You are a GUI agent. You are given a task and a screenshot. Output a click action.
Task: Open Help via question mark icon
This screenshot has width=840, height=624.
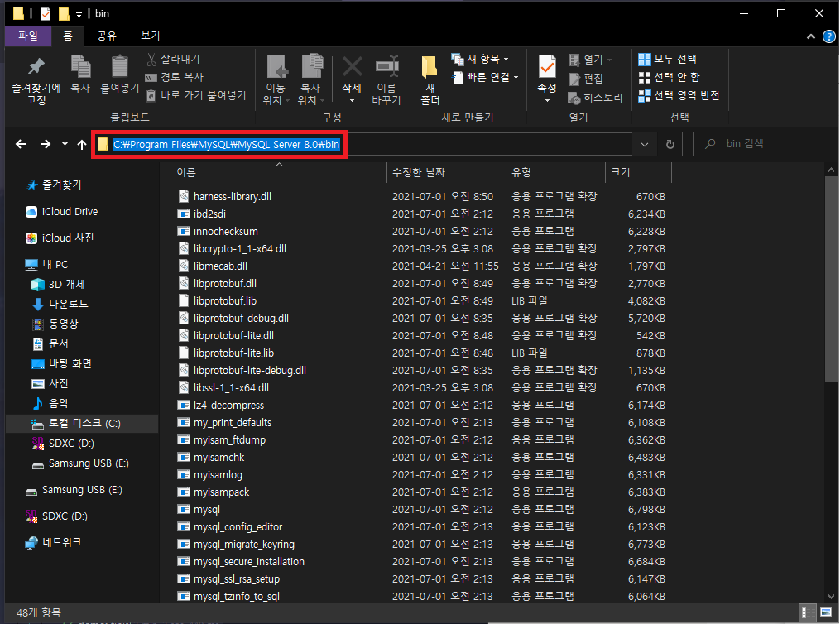tap(828, 36)
